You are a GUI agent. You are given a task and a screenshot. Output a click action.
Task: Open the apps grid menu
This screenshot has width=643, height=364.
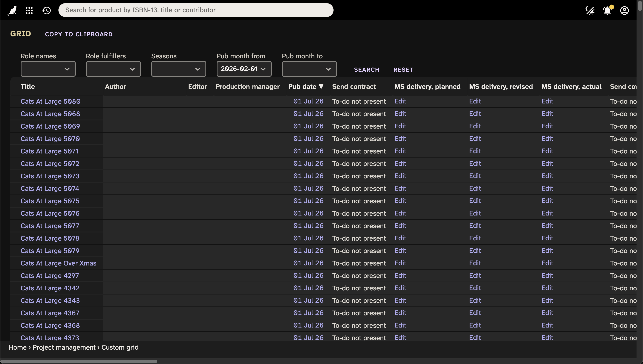tap(29, 10)
